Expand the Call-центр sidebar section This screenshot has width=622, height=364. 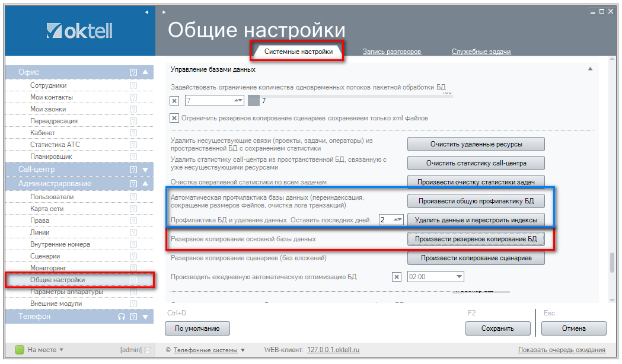coord(145,170)
